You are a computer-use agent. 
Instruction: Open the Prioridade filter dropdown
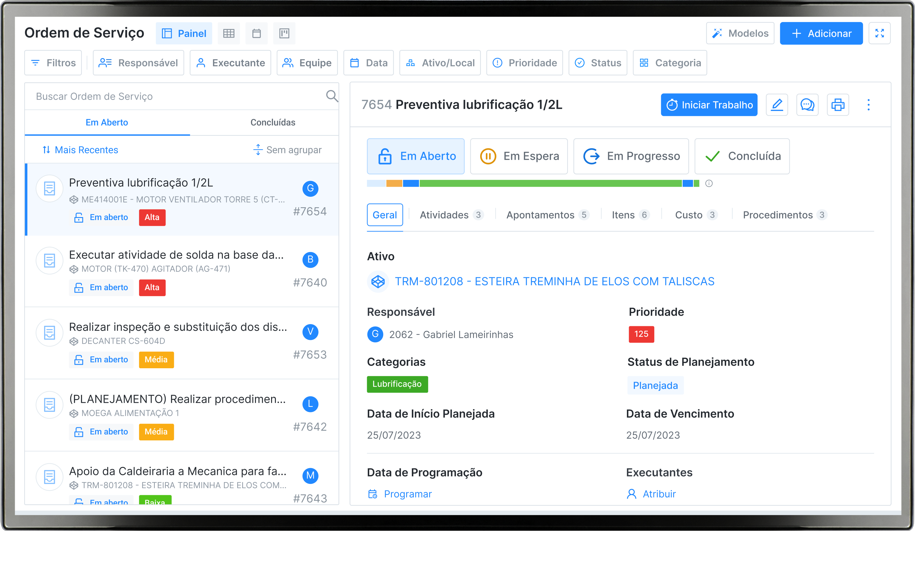point(524,63)
